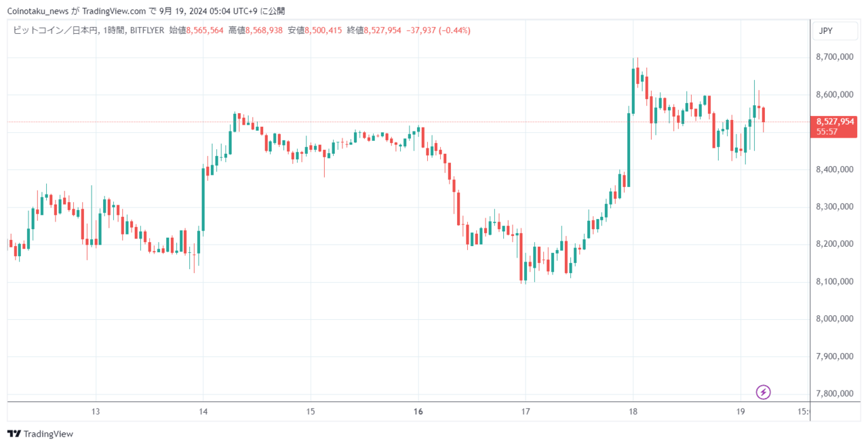Click the purple lightning bolt icon
The image size is (868, 446).
(764, 392)
